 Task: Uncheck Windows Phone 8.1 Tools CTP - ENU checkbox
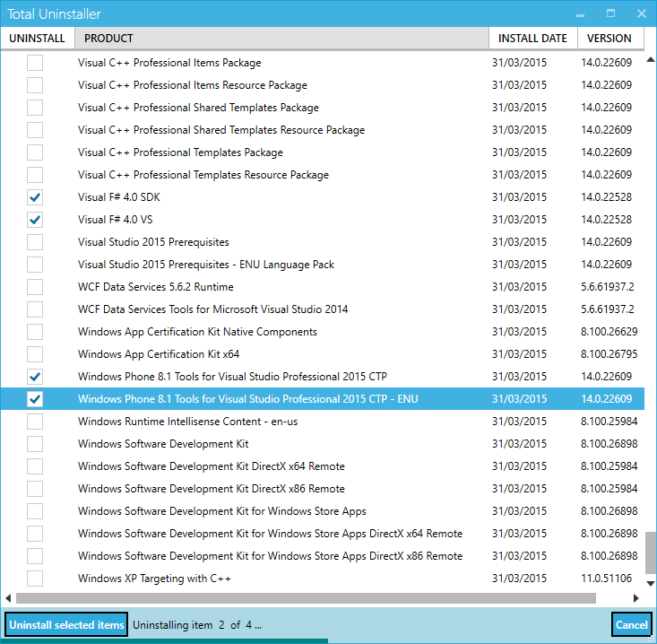pyautogui.click(x=35, y=399)
